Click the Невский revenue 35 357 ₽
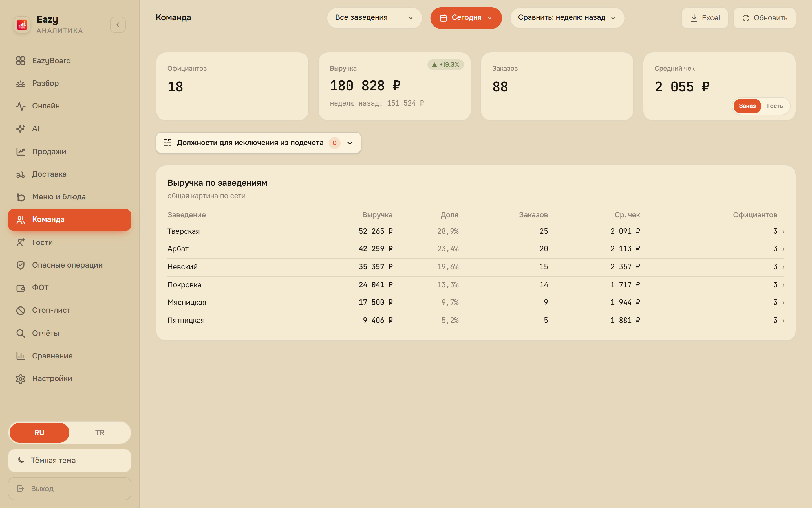812x508 pixels. [x=376, y=267]
